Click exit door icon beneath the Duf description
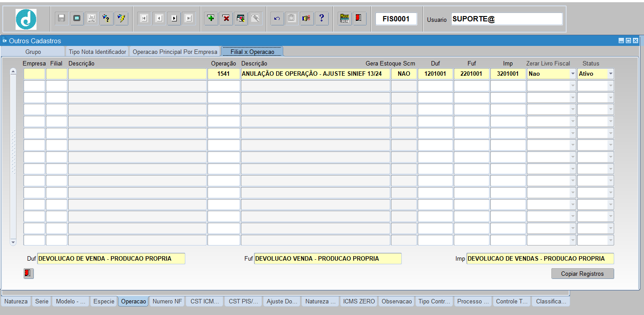Viewport: 644px width, 315px height. [x=29, y=274]
